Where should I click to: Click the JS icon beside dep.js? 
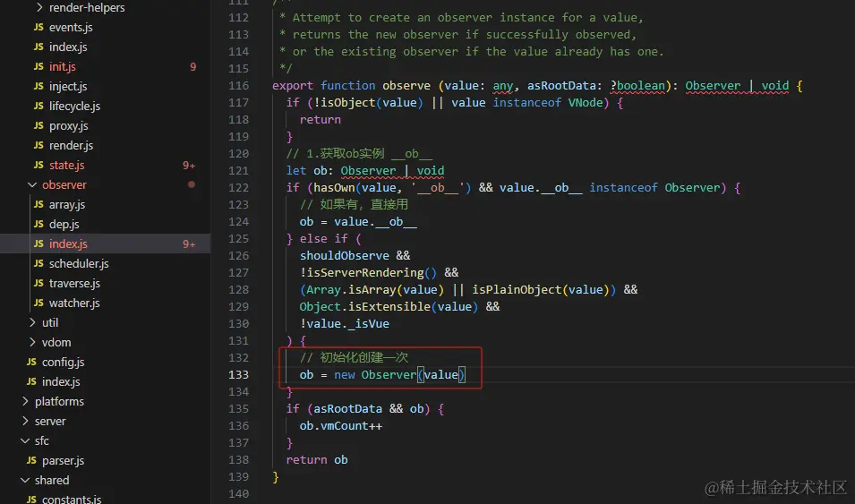pos(38,224)
